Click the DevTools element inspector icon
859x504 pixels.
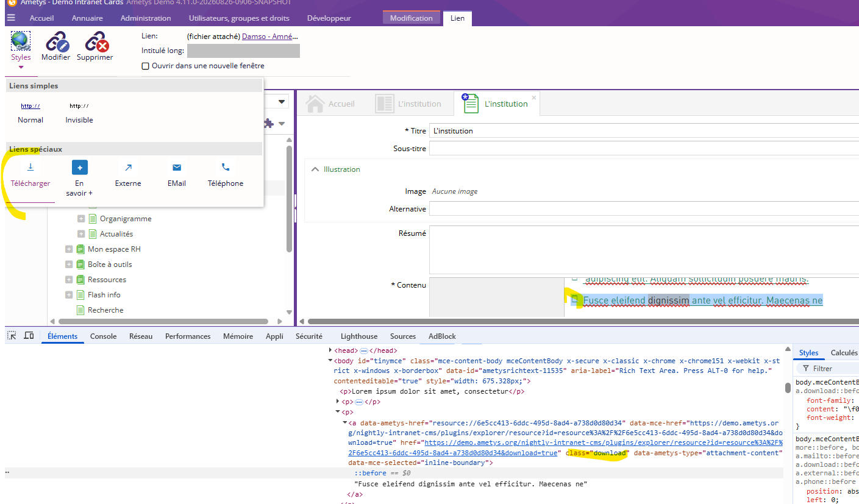(12, 336)
